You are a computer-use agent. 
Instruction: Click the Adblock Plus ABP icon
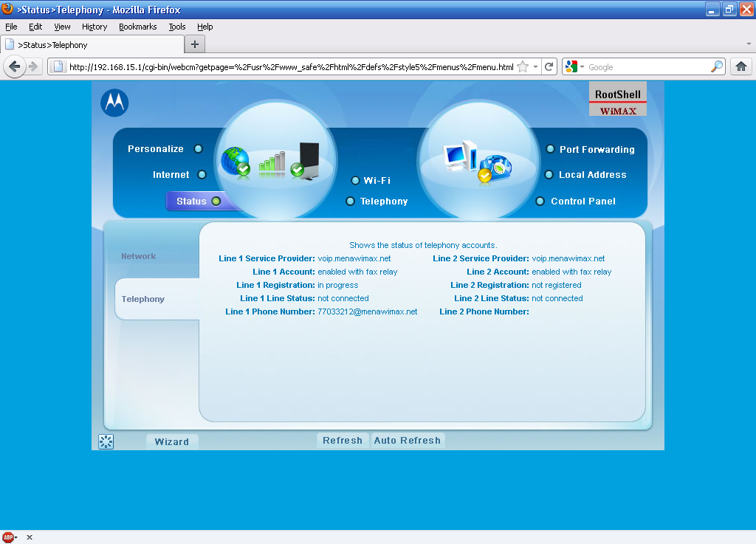pyautogui.click(x=7, y=537)
